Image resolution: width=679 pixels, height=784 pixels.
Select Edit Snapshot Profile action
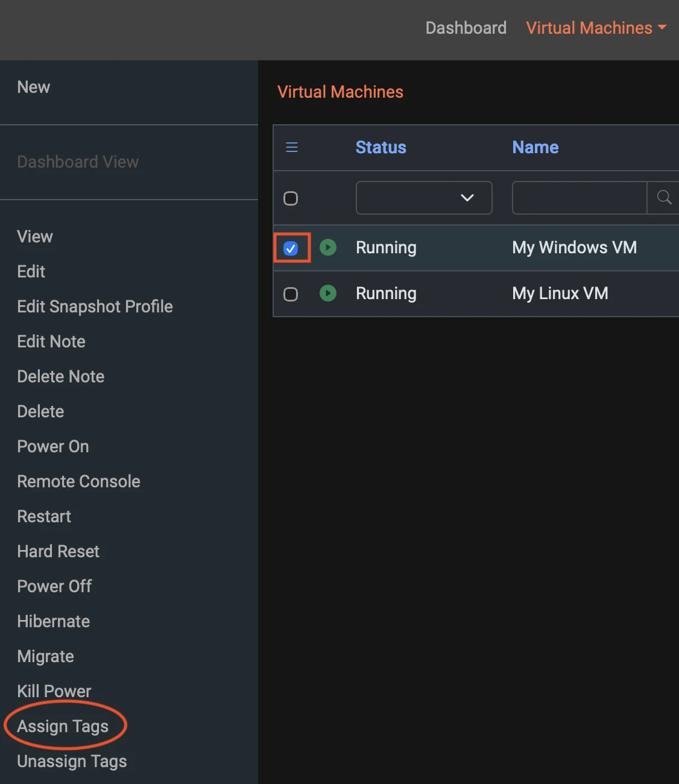click(95, 306)
